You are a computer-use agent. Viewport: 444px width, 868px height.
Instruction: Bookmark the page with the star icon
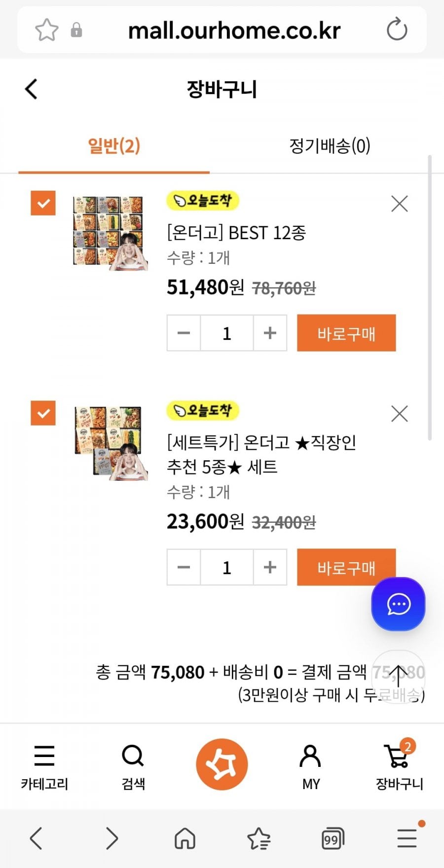(47, 30)
